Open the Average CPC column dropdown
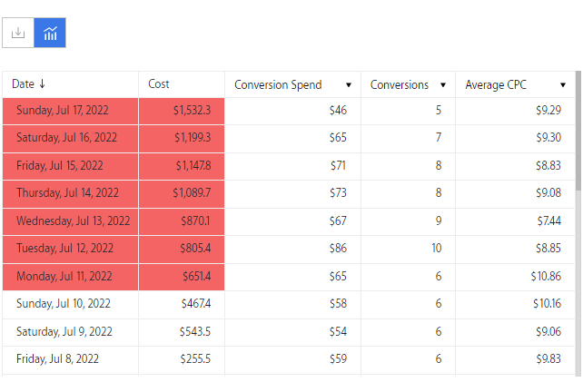The height and width of the screenshot is (392, 583). (x=563, y=85)
